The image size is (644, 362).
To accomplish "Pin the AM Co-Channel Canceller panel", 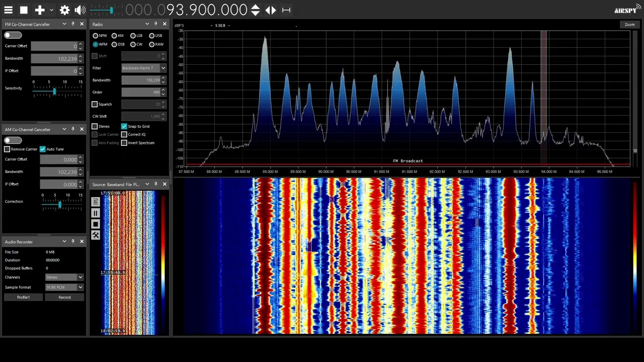I will [73, 129].
